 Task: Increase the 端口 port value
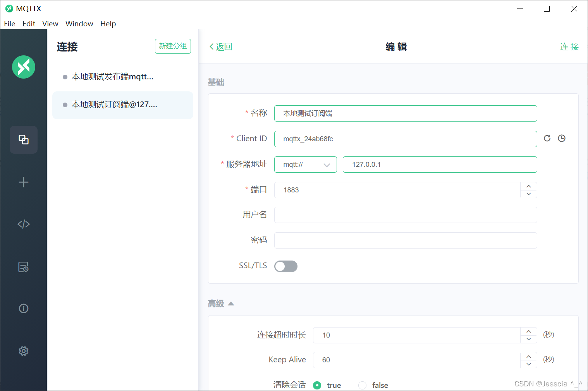pos(529,186)
